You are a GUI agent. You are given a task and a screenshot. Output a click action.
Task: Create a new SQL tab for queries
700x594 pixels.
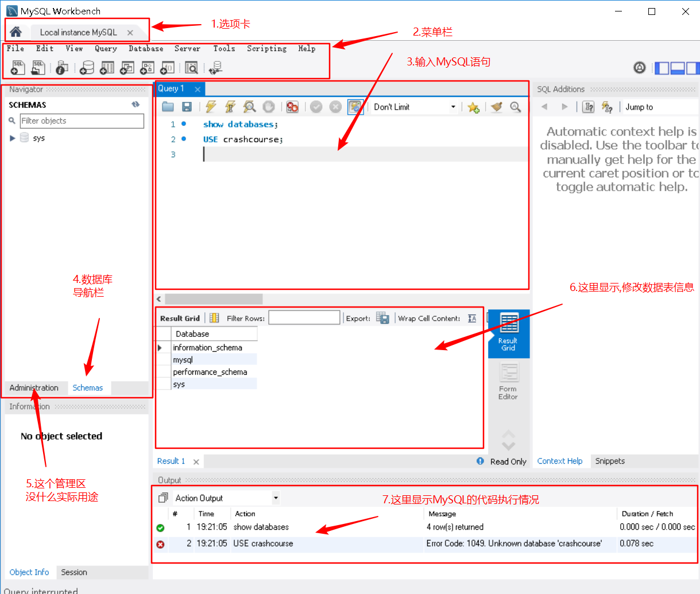point(18,68)
